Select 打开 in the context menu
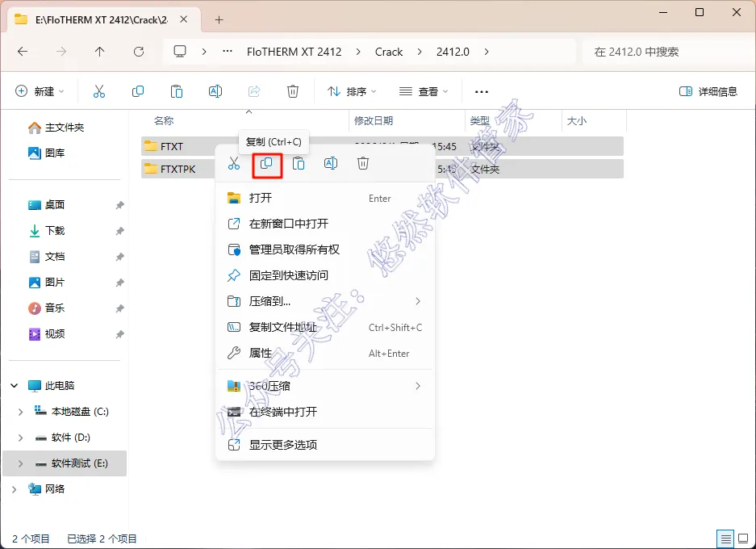The image size is (756, 549). pyautogui.click(x=325, y=198)
